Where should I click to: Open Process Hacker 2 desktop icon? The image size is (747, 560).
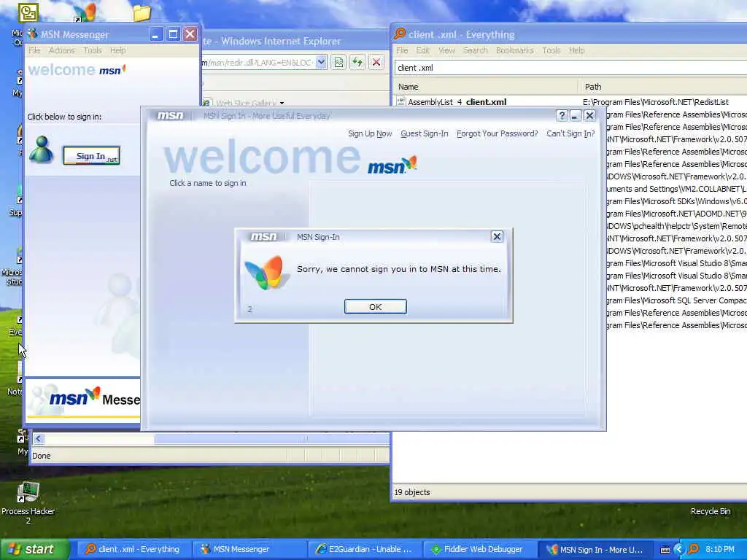[x=28, y=504]
